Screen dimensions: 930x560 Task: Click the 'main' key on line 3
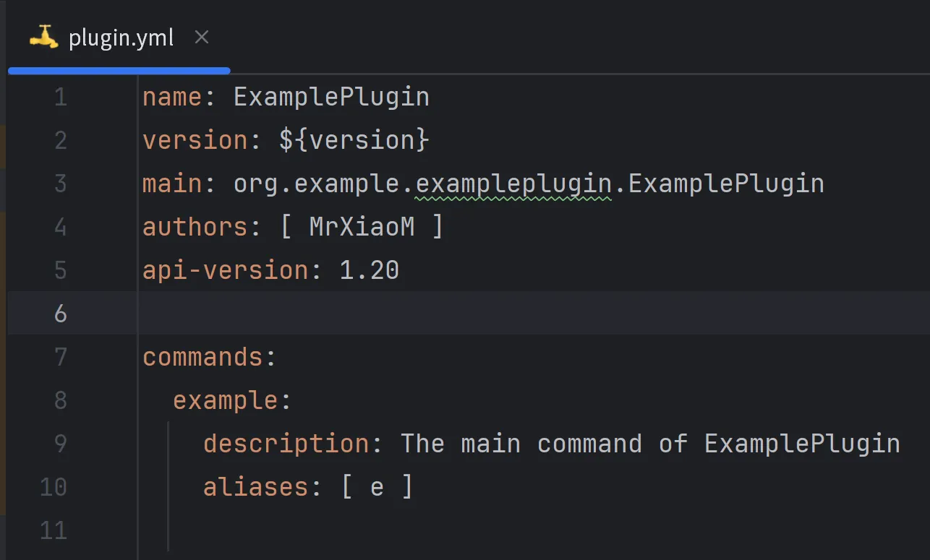coord(173,184)
